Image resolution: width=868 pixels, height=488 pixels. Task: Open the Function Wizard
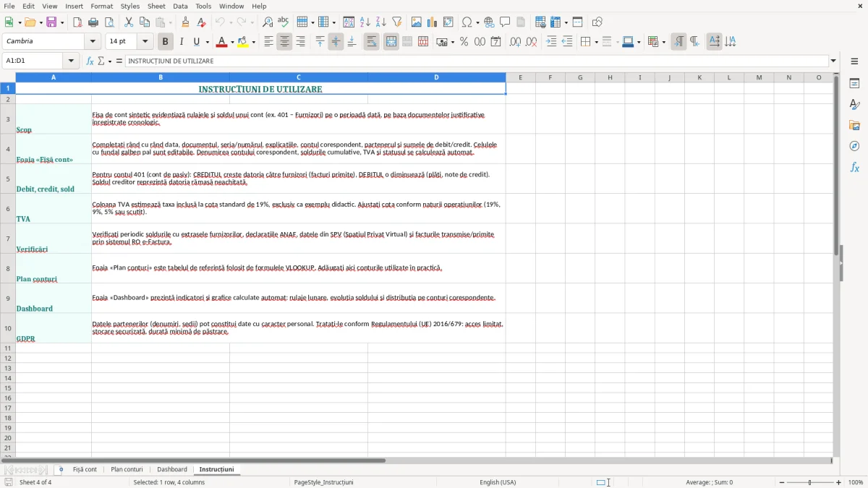tap(90, 61)
